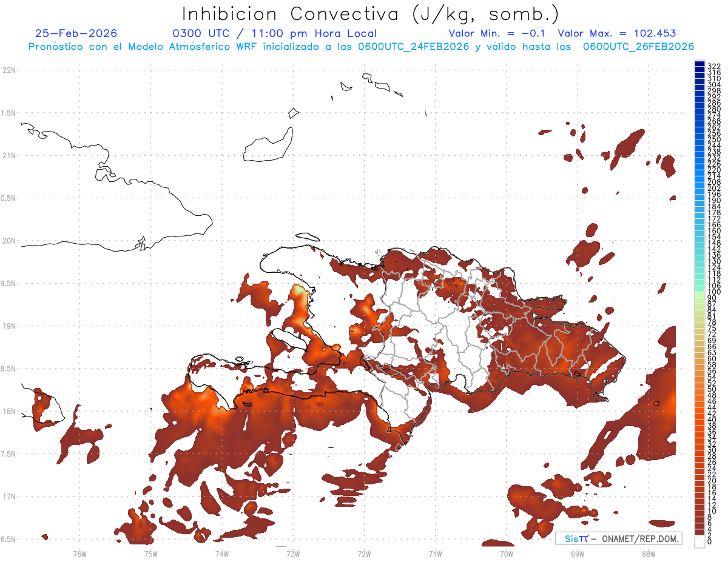The width and height of the screenshot is (728, 562).
Task: Click the colorbar value '40'
Action: coord(712,420)
